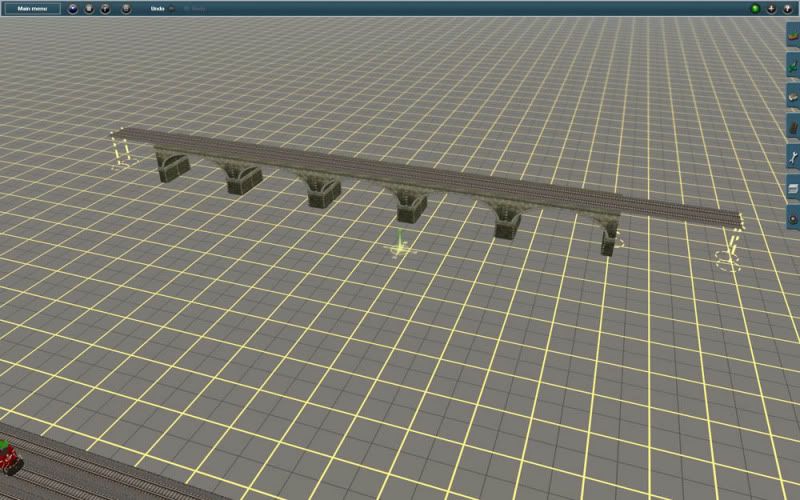Open the green Paint tab

[793, 65]
